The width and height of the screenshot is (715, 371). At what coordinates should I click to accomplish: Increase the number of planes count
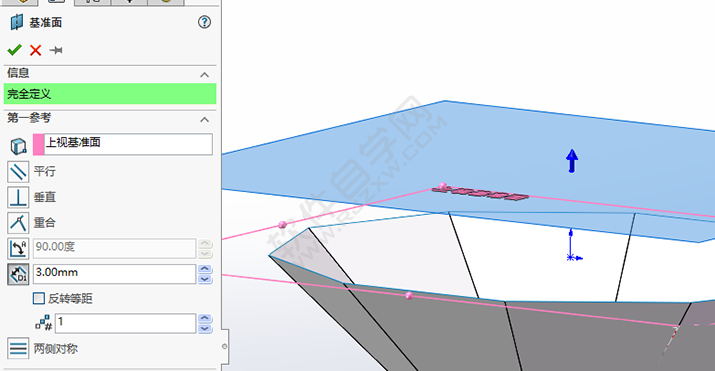(x=205, y=319)
